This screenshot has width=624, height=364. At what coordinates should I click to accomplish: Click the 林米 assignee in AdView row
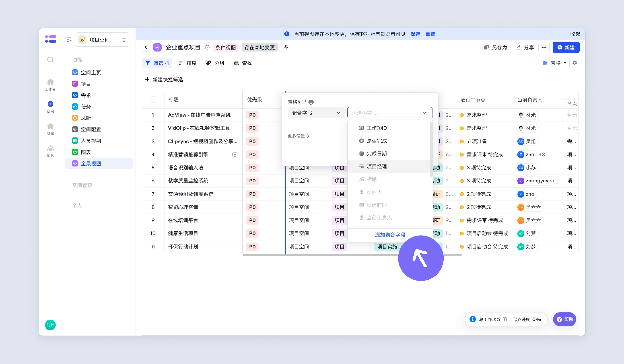pyautogui.click(x=527, y=115)
